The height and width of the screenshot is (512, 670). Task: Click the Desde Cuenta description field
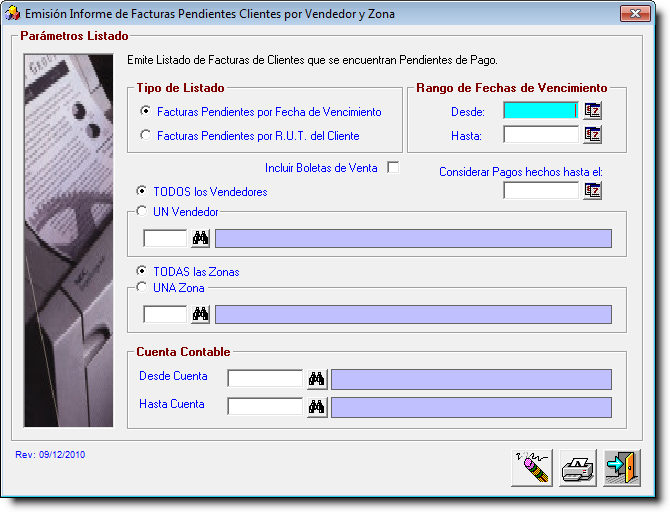471,380
